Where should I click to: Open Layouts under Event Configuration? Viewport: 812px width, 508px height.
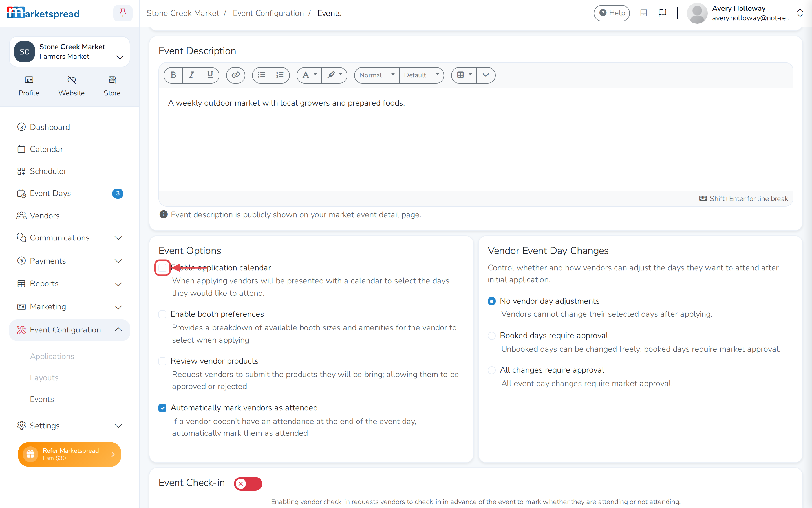[44, 378]
